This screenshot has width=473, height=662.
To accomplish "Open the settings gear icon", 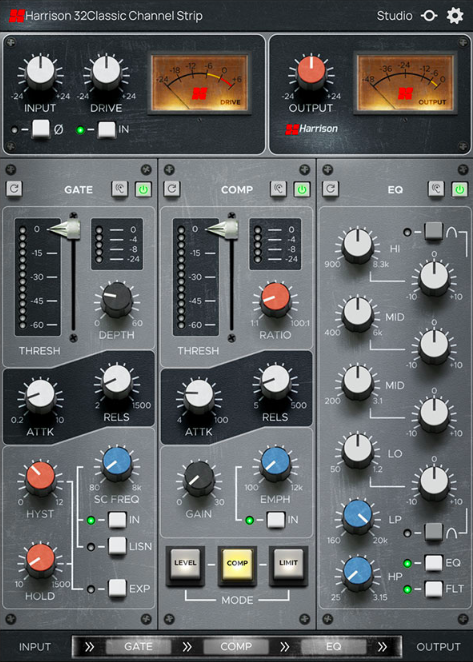I will [x=455, y=16].
